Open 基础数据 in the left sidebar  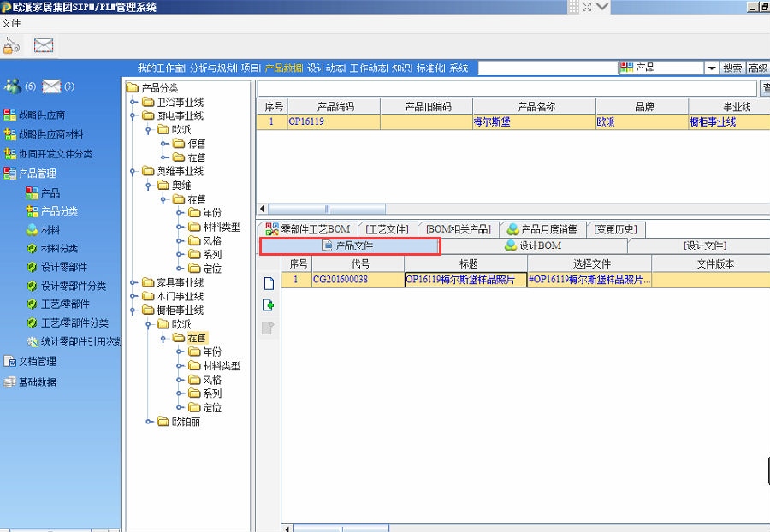pos(37,382)
